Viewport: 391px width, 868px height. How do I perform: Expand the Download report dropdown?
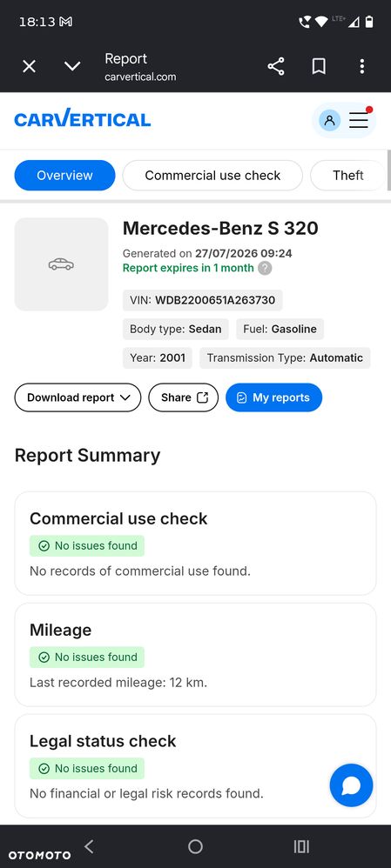point(78,397)
